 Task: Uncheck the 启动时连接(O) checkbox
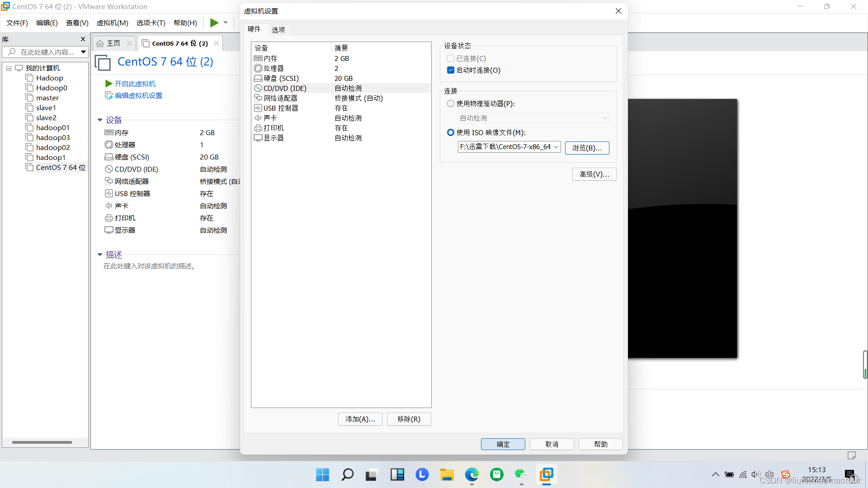451,70
